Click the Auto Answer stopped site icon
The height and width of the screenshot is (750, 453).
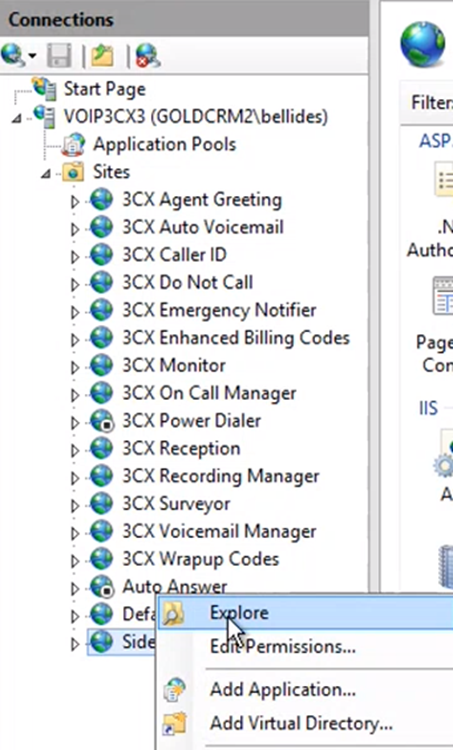coord(102,586)
